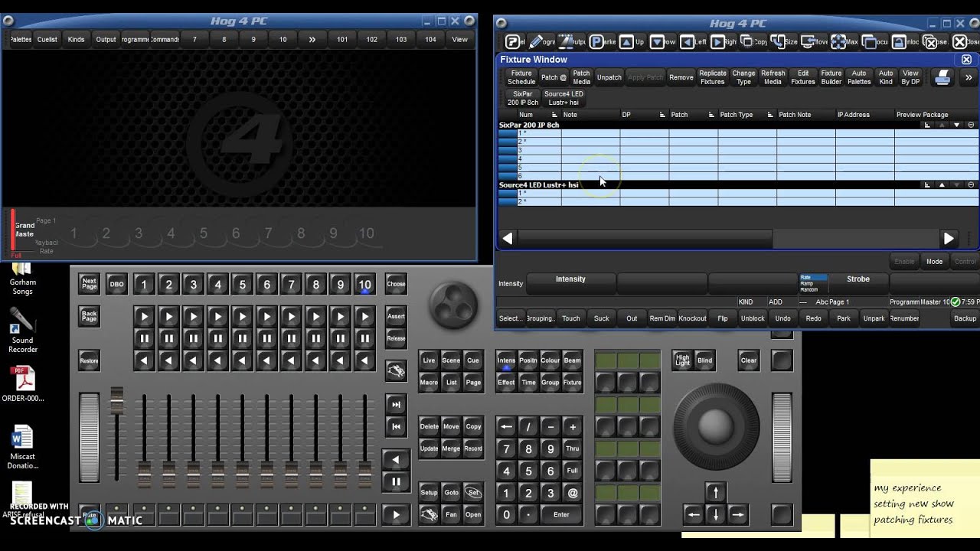
Task: Collapse Source4 LED Lustr+ hsi group
Action: pos(971,184)
